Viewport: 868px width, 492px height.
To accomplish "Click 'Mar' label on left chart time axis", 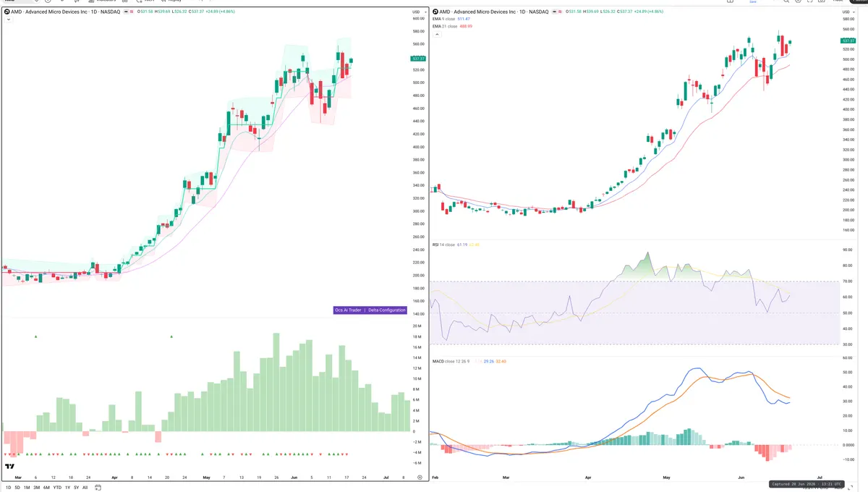I will tap(18, 478).
